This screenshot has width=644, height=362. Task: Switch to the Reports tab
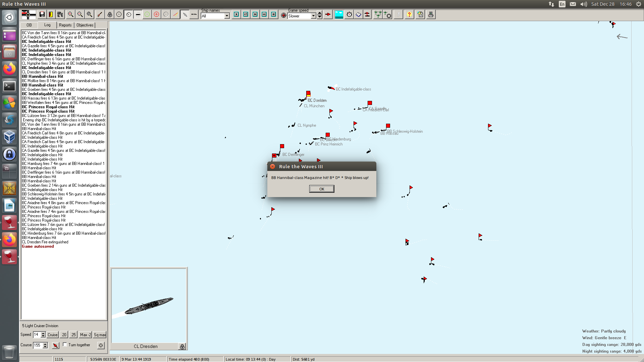pos(65,25)
